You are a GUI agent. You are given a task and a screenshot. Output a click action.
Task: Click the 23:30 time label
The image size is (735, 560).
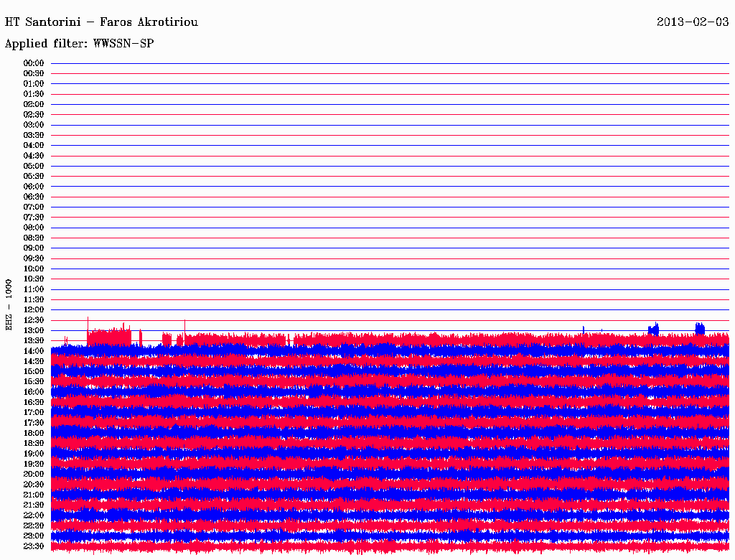(34, 546)
